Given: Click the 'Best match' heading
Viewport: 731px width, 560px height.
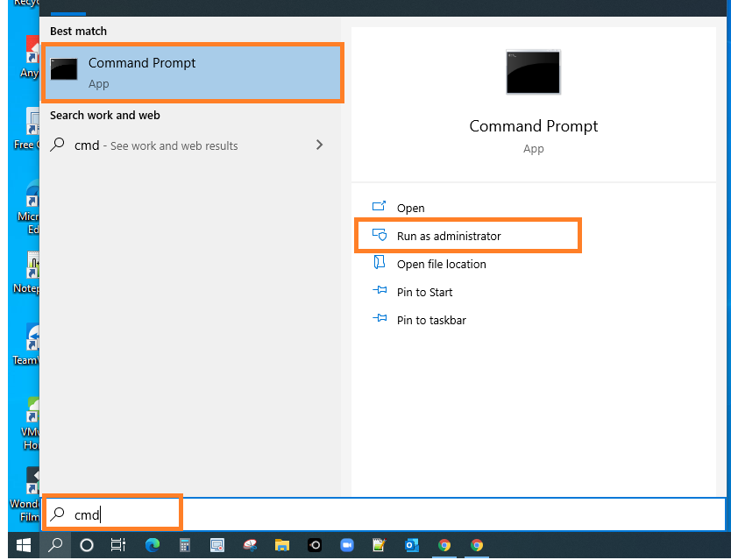Looking at the screenshot, I should pos(78,32).
